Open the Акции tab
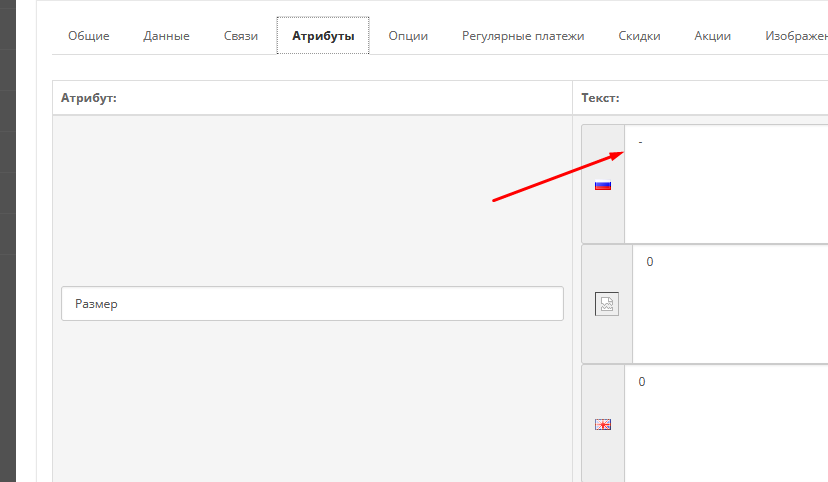This screenshot has width=828, height=482. tap(712, 36)
